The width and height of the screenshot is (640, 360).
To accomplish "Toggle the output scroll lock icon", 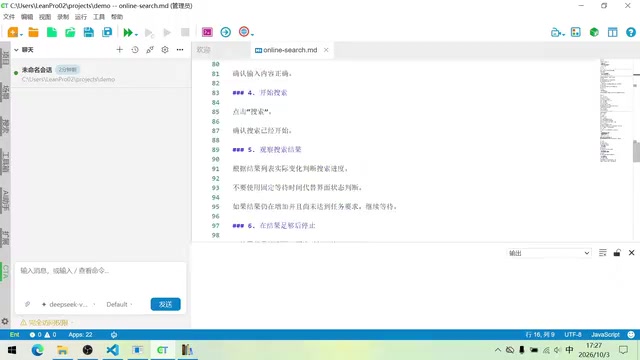I will 617,253.
